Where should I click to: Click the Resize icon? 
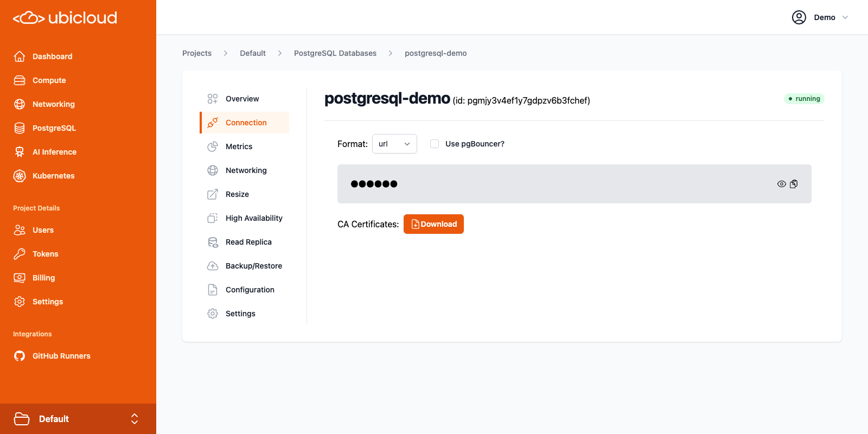point(213,194)
